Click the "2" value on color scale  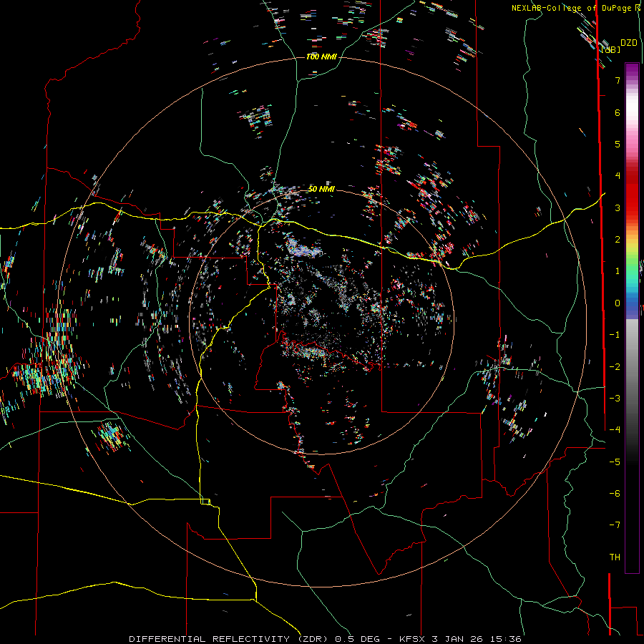point(618,240)
